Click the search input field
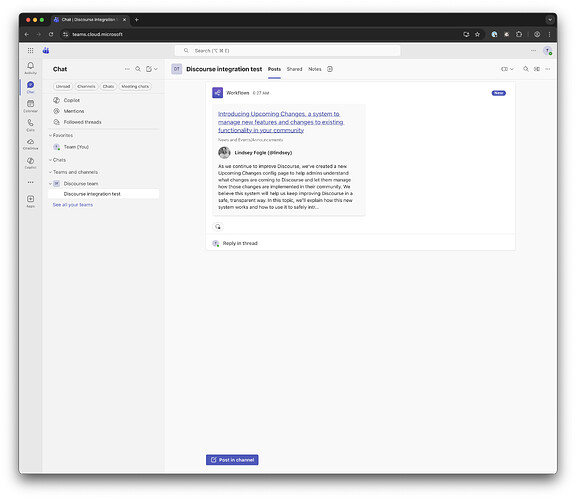Viewport: 576px width, 499px height. click(x=288, y=50)
